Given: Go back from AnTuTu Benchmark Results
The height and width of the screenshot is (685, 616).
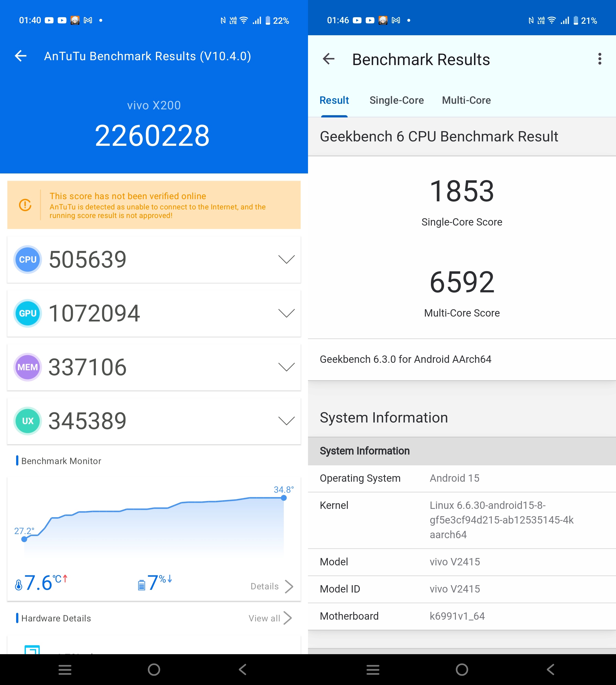Looking at the screenshot, I should tap(21, 56).
